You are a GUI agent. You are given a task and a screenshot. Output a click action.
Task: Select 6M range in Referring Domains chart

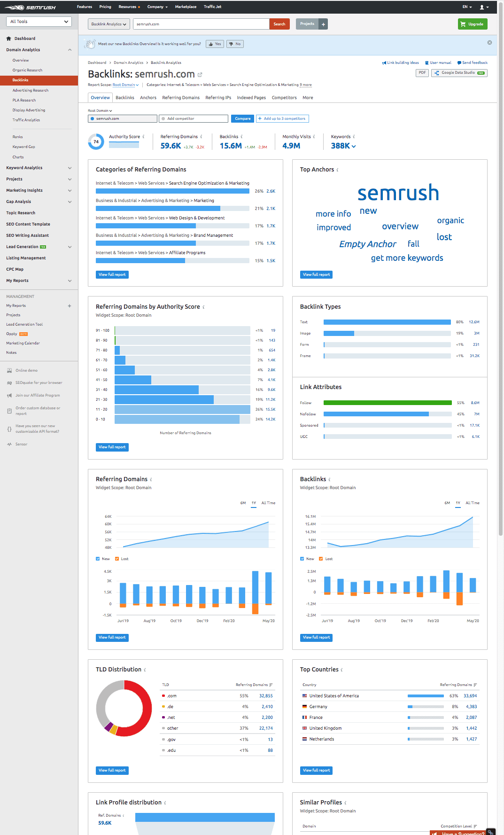[x=243, y=503]
